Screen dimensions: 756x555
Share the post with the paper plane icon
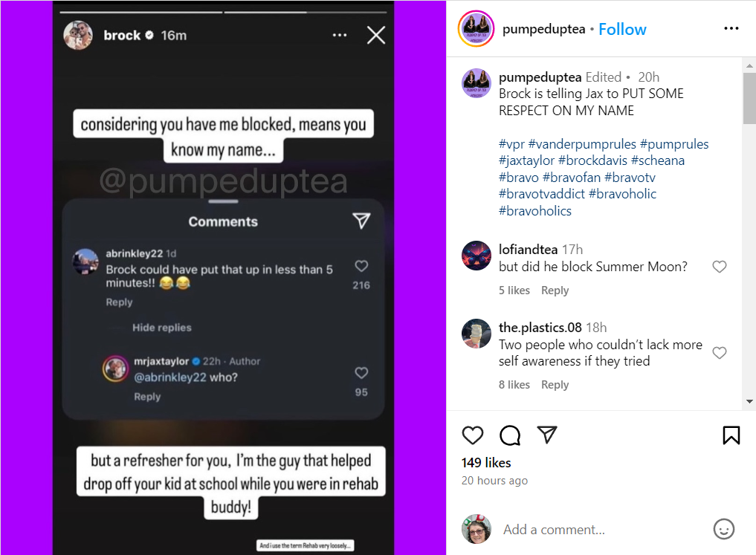tap(547, 435)
